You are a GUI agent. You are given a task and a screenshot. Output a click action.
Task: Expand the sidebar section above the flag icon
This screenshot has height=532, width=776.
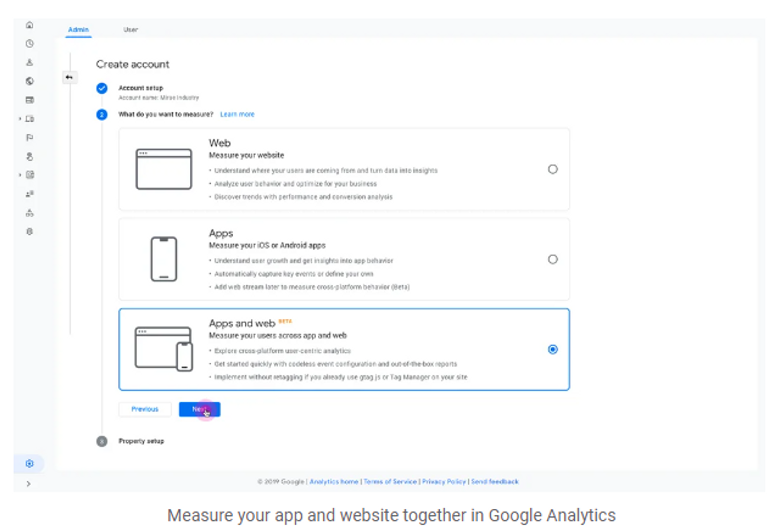20,119
